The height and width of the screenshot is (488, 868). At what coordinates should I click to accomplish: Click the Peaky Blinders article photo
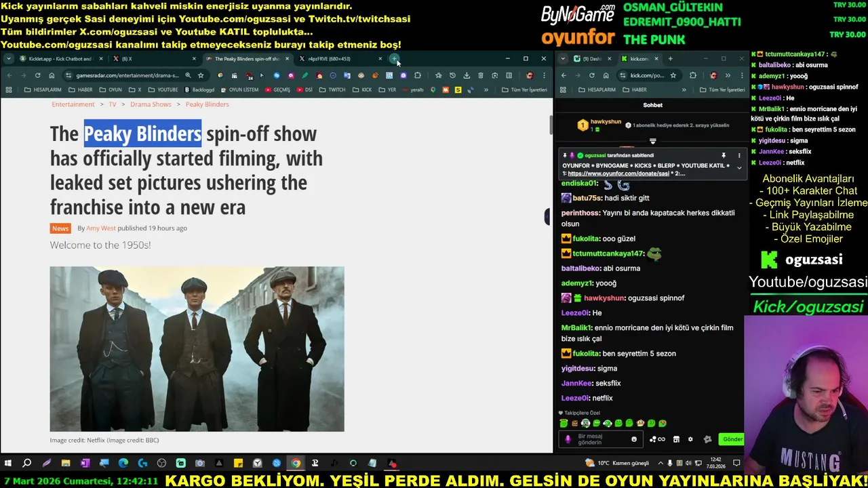tap(197, 349)
